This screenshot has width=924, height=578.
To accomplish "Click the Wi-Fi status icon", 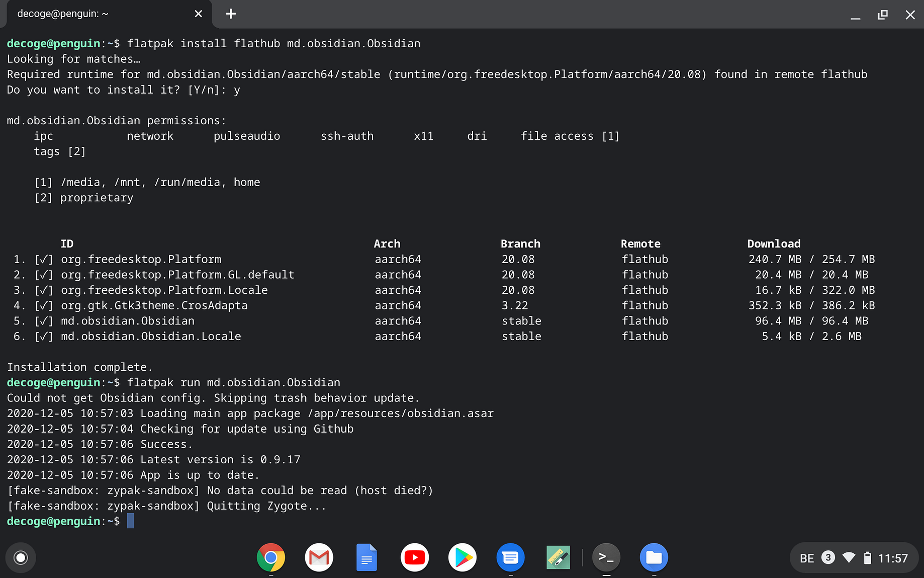I will click(x=849, y=558).
